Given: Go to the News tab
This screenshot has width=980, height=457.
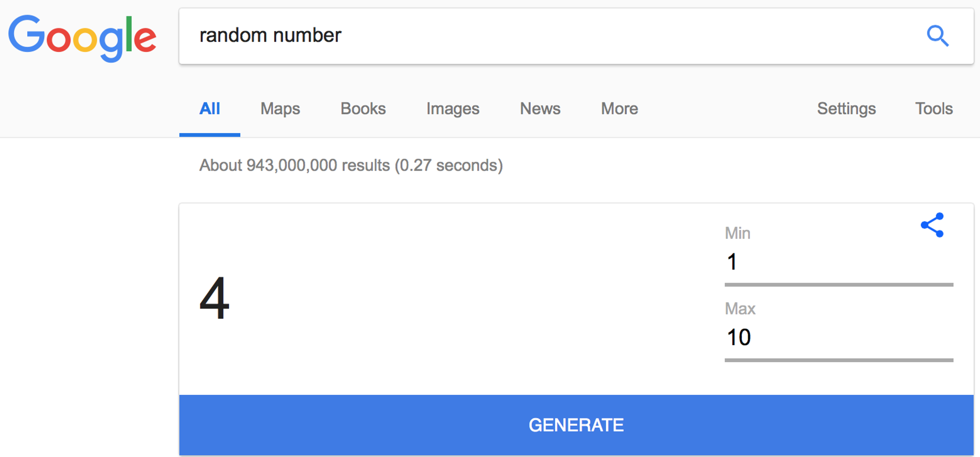Looking at the screenshot, I should click(540, 109).
